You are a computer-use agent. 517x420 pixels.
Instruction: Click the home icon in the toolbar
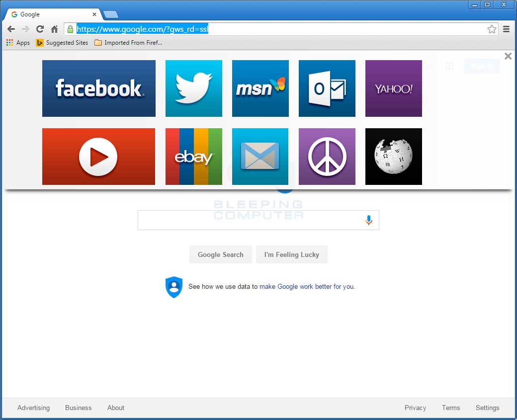pyautogui.click(x=54, y=29)
